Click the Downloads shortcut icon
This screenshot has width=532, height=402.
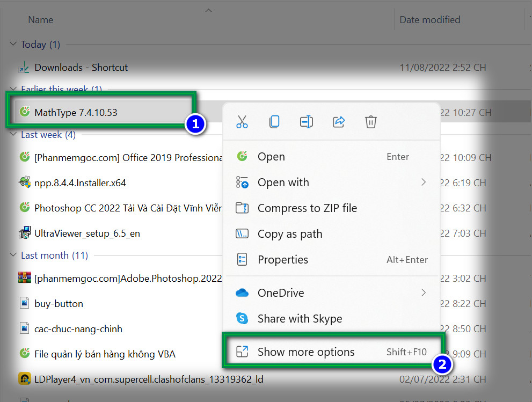tap(24, 67)
